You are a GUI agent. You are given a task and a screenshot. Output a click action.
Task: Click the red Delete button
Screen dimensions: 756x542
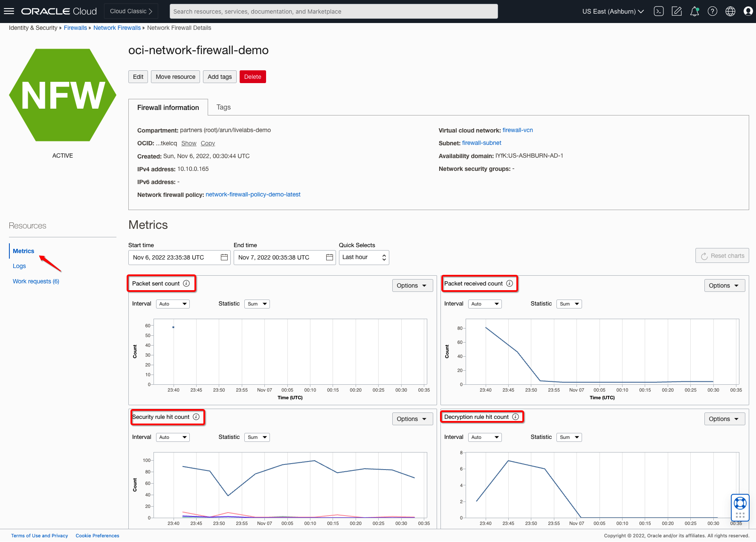tap(253, 77)
